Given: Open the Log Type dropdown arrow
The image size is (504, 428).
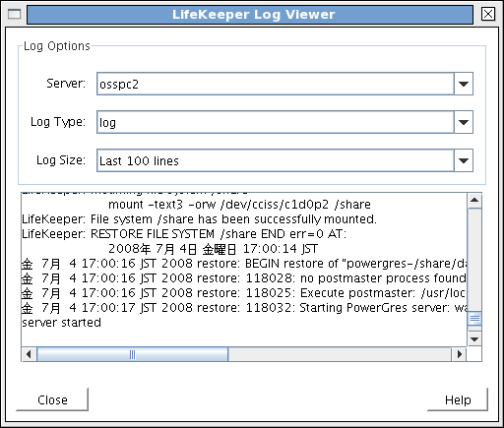Looking at the screenshot, I should click(x=464, y=122).
